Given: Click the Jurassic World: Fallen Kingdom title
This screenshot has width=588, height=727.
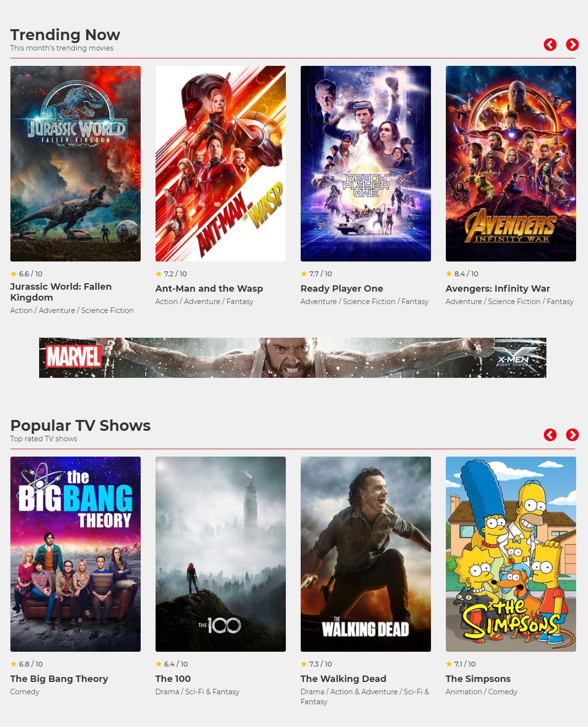Looking at the screenshot, I should (x=61, y=292).
